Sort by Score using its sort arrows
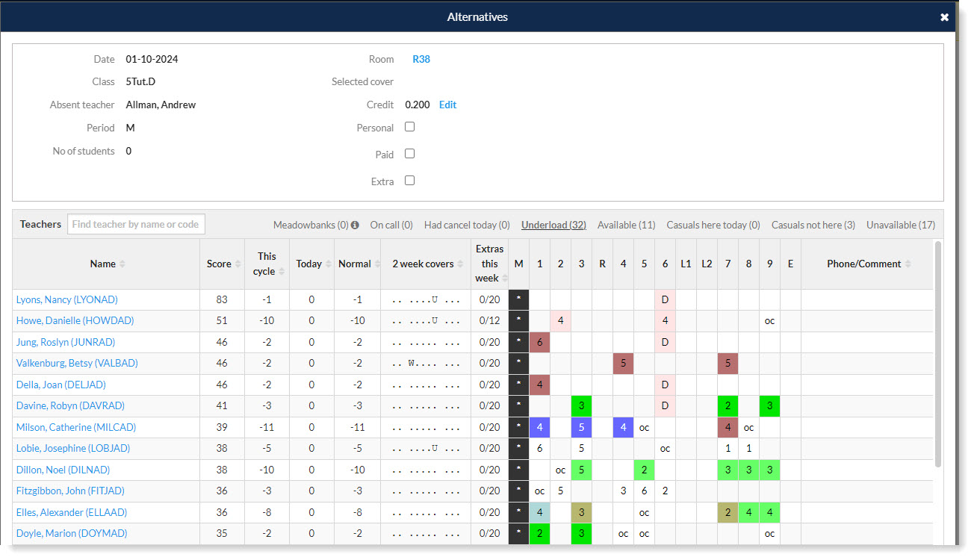 point(238,264)
